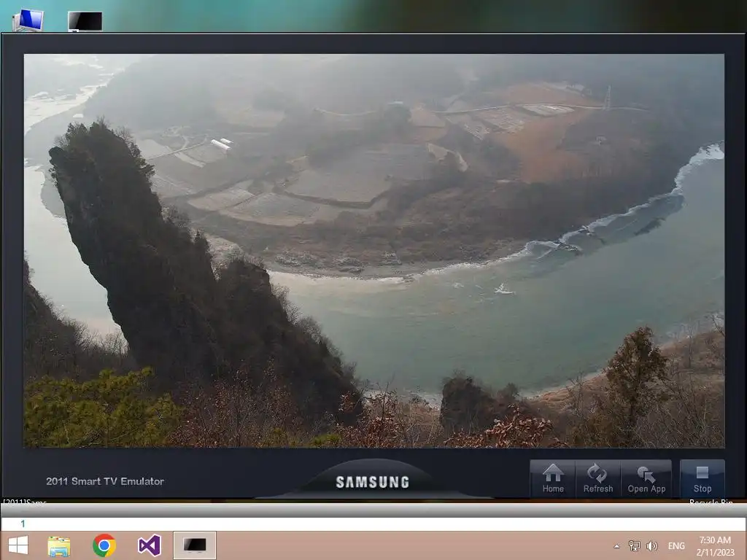Click the white input strip showing '1'
The height and width of the screenshot is (560, 747).
(373, 524)
